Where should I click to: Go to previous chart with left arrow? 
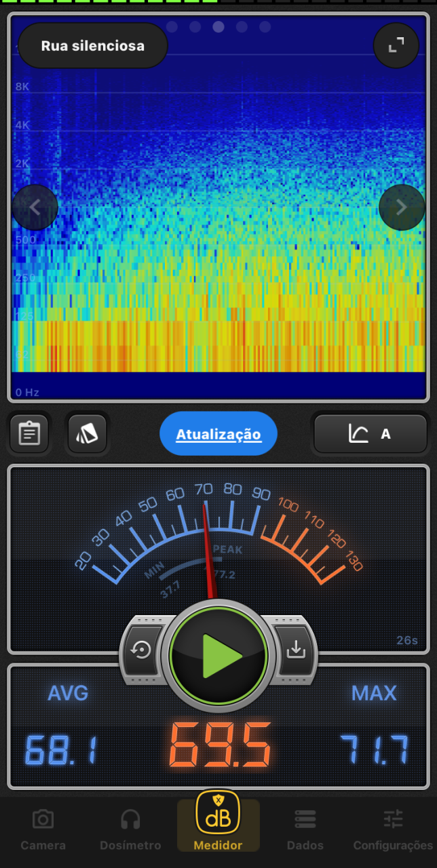[35, 208]
